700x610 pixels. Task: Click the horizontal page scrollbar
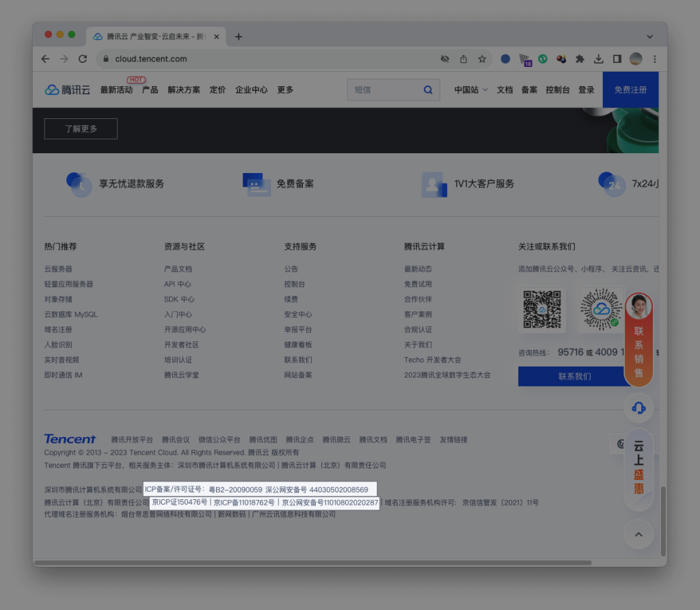[x=313, y=563]
